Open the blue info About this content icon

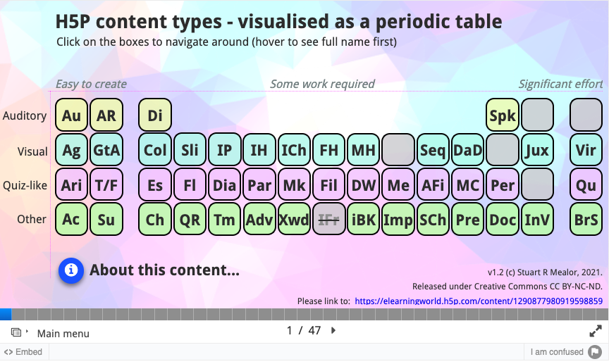click(x=71, y=270)
